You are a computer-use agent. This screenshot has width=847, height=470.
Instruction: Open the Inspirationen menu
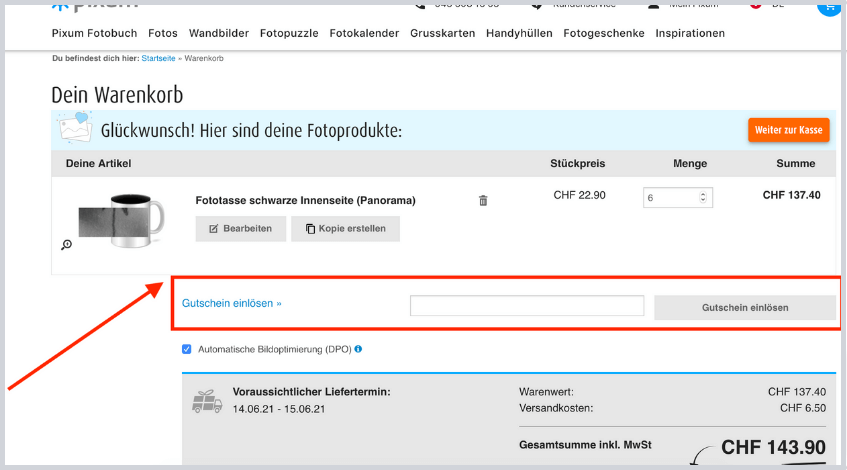tap(690, 33)
